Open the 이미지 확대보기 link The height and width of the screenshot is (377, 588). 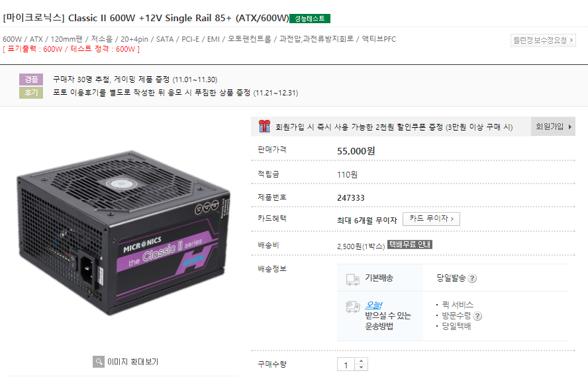pos(132,362)
